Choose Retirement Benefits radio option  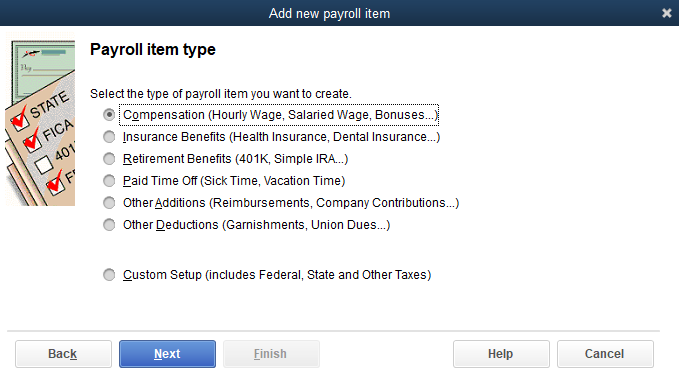click(109, 159)
